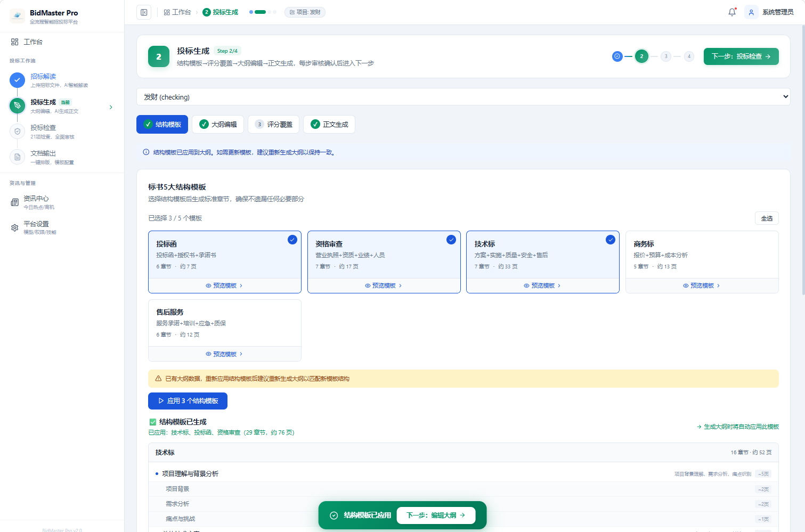Image resolution: width=805 pixels, height=532 pixels.
Task: Toggle the 结构模板已生成 checkbox
Action: [153, 422]
